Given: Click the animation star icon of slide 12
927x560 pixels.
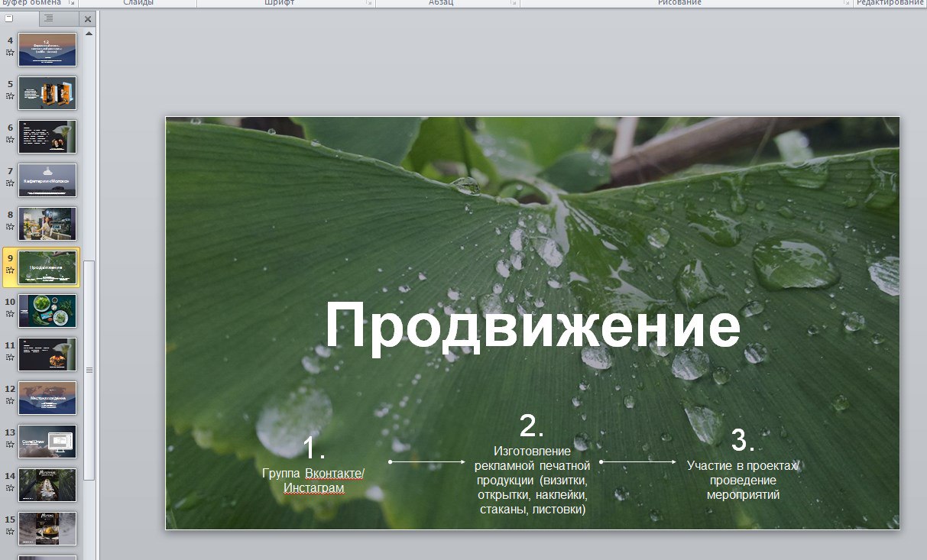Looking at the screenshot, I should [10, 401].
